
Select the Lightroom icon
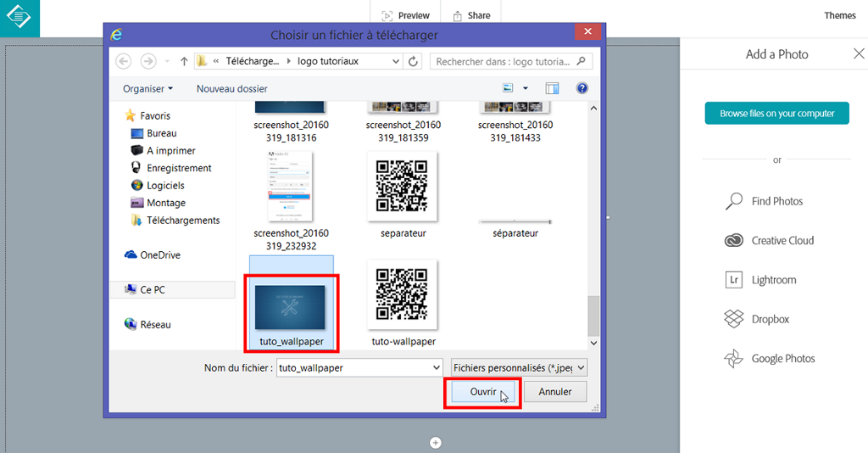coord(734,280)
